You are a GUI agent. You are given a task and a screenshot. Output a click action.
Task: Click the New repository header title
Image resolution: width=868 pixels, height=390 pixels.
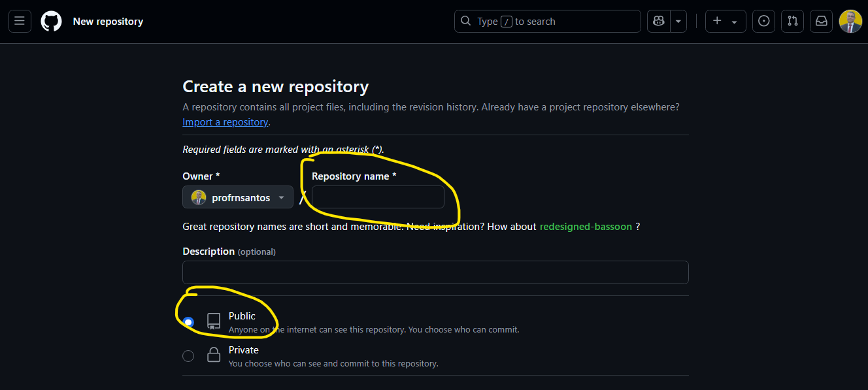[108, 22]
